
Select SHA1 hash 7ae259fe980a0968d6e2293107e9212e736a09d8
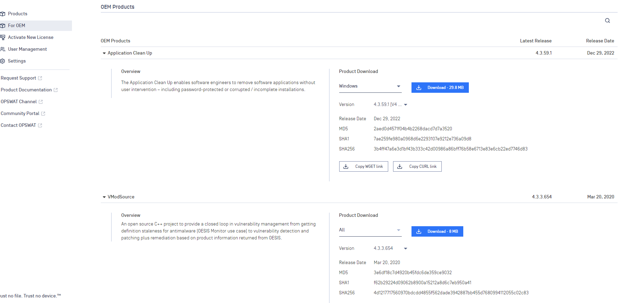(423, 139)
